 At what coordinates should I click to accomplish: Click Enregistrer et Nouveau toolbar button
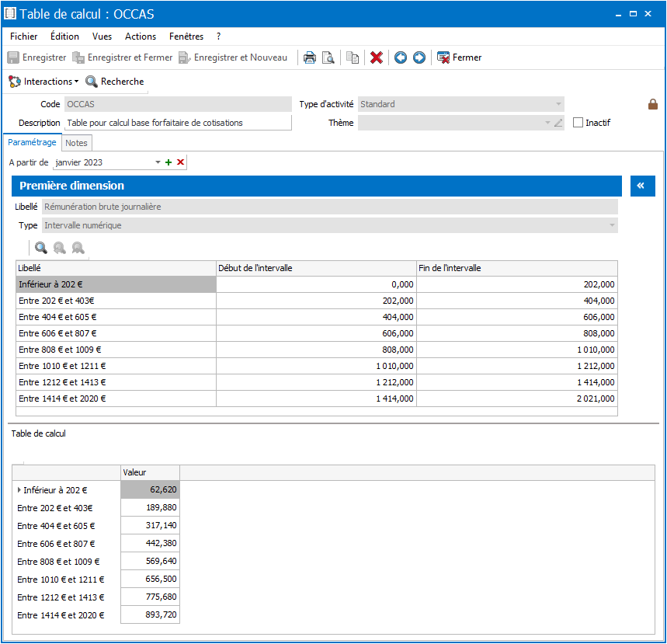point(233,57)
